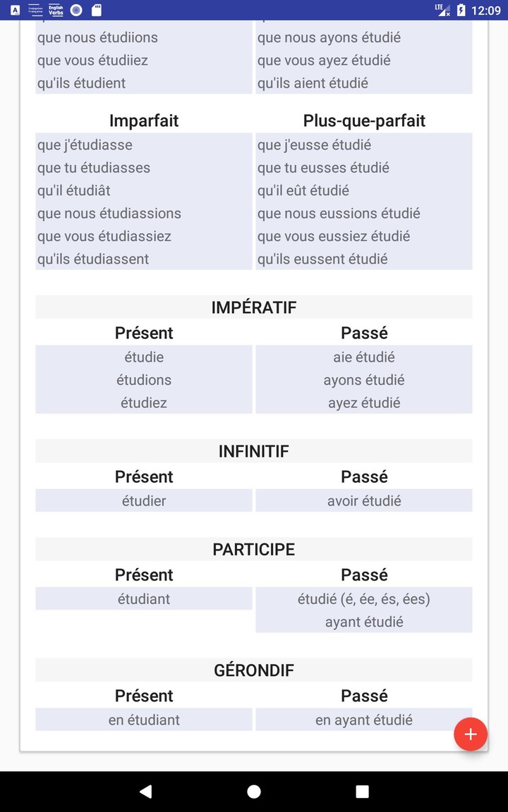
Task: Select the infinitive 'étudier'
Action: (143, 500)
